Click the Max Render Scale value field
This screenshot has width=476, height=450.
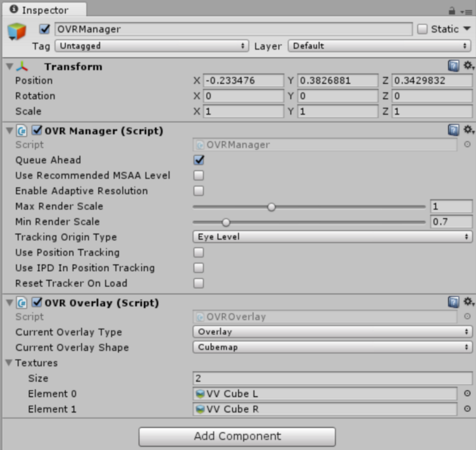pos(451,206)
